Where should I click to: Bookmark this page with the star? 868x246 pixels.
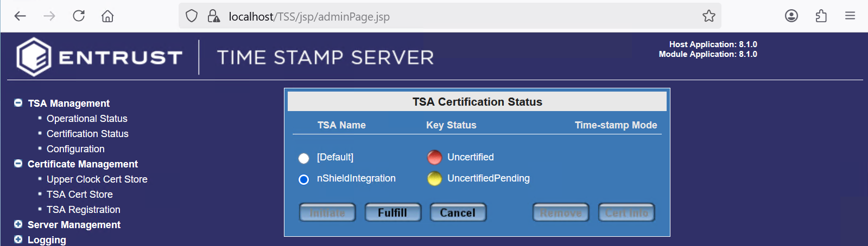pos(709,16)
